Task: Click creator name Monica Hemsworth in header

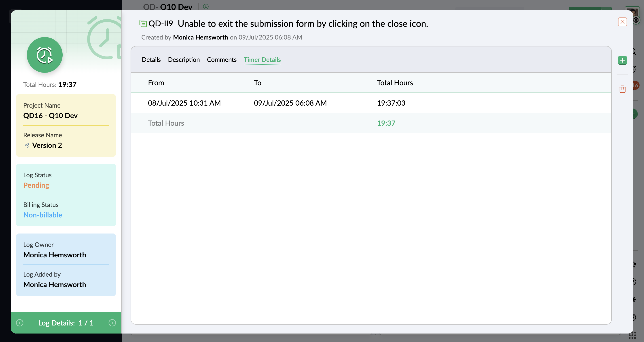Action: pos(201,38)
